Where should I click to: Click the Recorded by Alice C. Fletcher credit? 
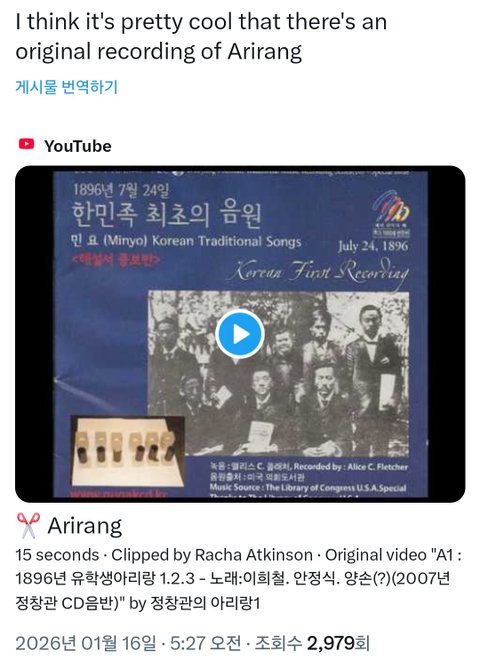(309, 467)
